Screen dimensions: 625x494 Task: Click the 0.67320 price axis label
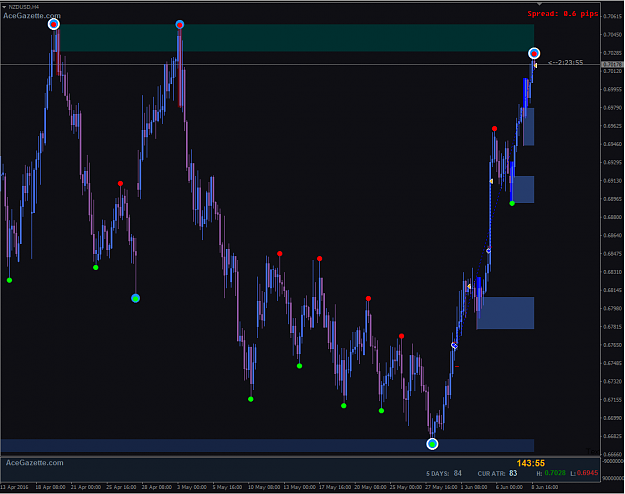click(x=613, y=381)
